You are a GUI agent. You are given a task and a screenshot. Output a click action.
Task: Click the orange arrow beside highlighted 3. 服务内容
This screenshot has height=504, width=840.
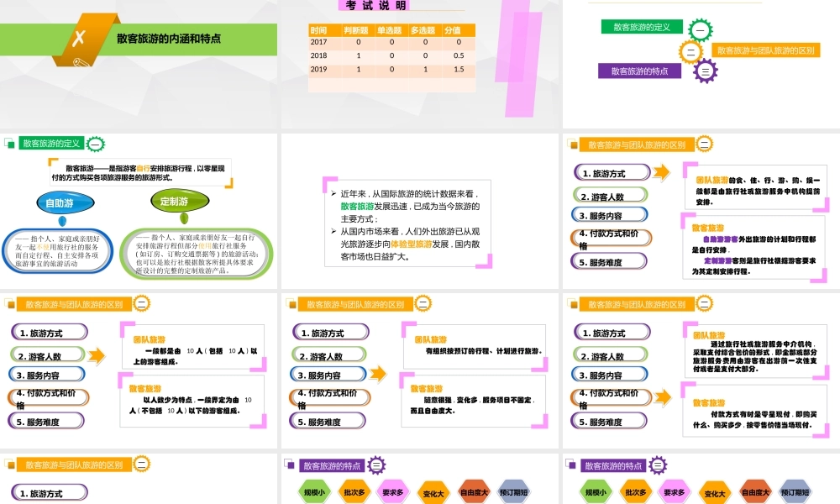pyautogui.click(x=378, y=373)
